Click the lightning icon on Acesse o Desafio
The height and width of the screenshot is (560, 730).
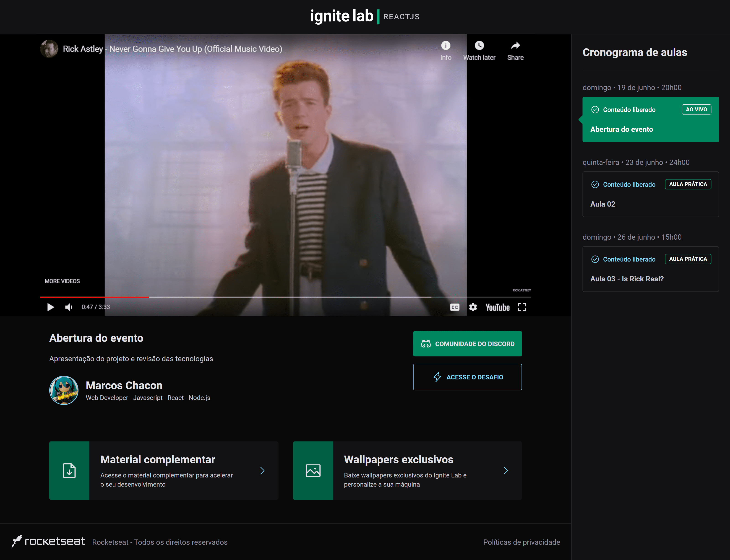tap(438, 377)
